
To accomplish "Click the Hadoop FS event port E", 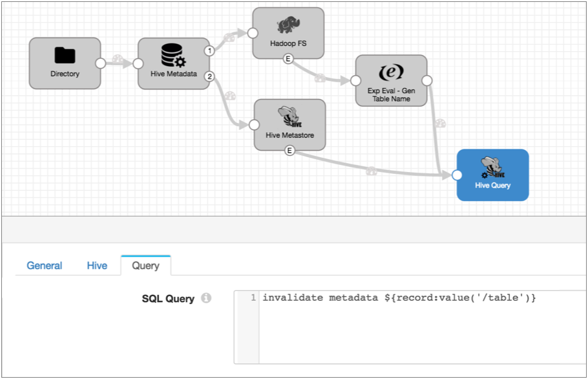I will (x=288, y=59).
